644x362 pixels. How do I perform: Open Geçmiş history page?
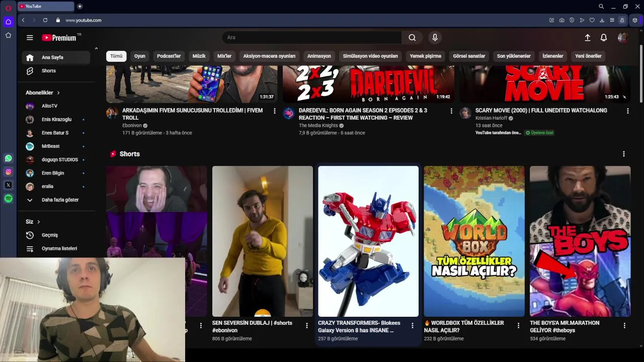pos(56,235)
